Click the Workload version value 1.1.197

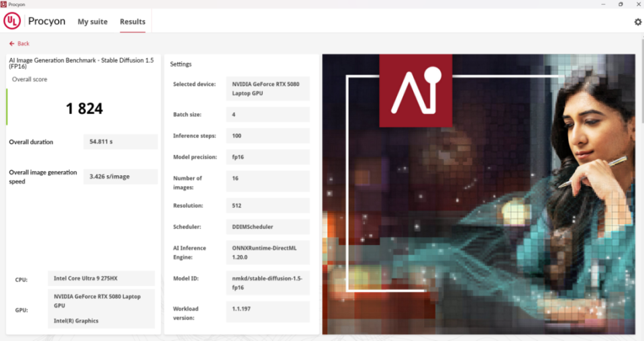tap(268, 312)
